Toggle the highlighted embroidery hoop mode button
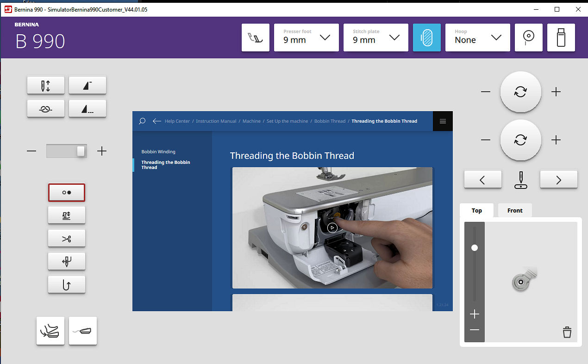This screenshot has height=364, width=588. (x=427, y=38)
